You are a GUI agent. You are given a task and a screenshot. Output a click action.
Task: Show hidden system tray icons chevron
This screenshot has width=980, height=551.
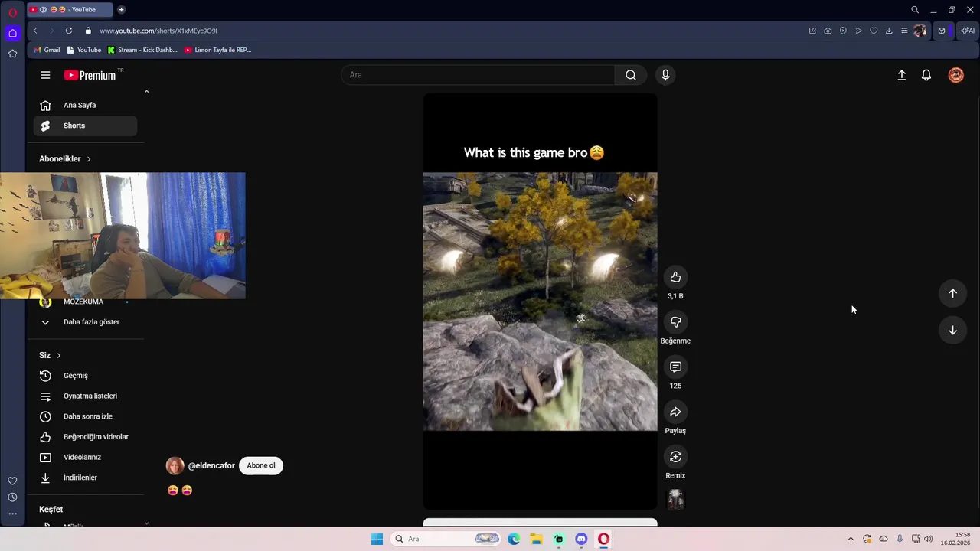[850, 539]
